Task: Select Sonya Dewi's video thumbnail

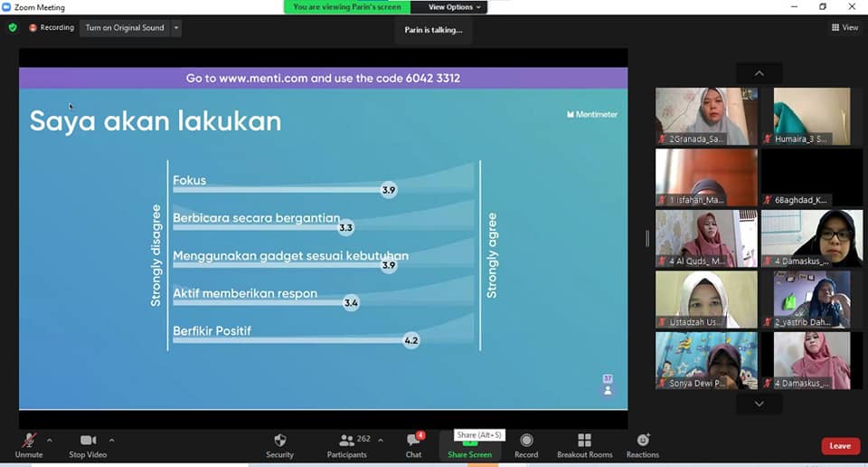Action: [x=706, y=360]
